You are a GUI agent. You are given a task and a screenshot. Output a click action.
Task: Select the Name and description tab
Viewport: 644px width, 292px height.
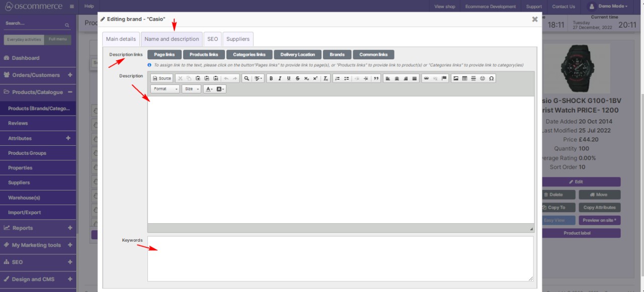point(172,39)
